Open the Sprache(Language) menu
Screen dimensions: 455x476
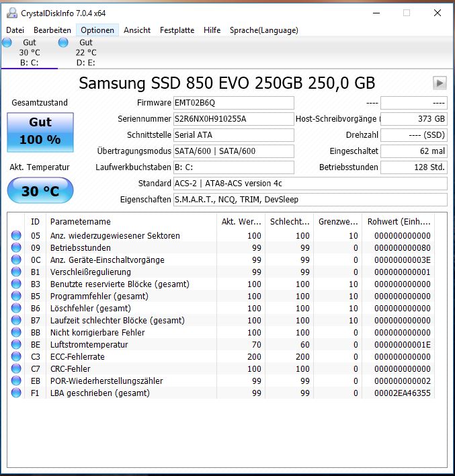[263, 30]
